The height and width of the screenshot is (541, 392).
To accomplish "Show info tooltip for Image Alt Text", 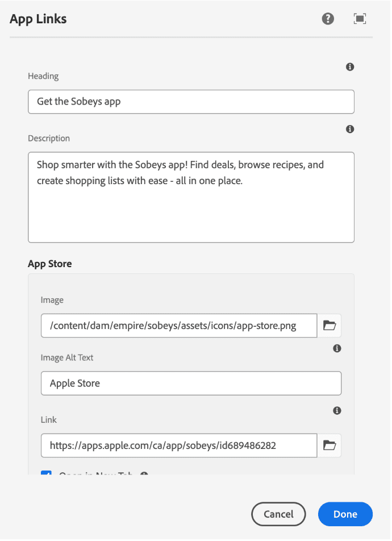I will (337, 348).
